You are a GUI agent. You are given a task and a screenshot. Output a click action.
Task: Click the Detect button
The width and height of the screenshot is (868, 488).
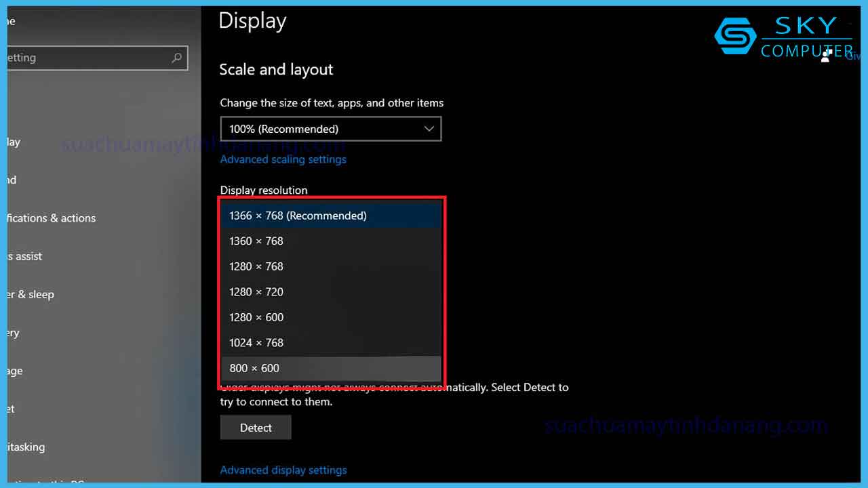coord(256,428)
